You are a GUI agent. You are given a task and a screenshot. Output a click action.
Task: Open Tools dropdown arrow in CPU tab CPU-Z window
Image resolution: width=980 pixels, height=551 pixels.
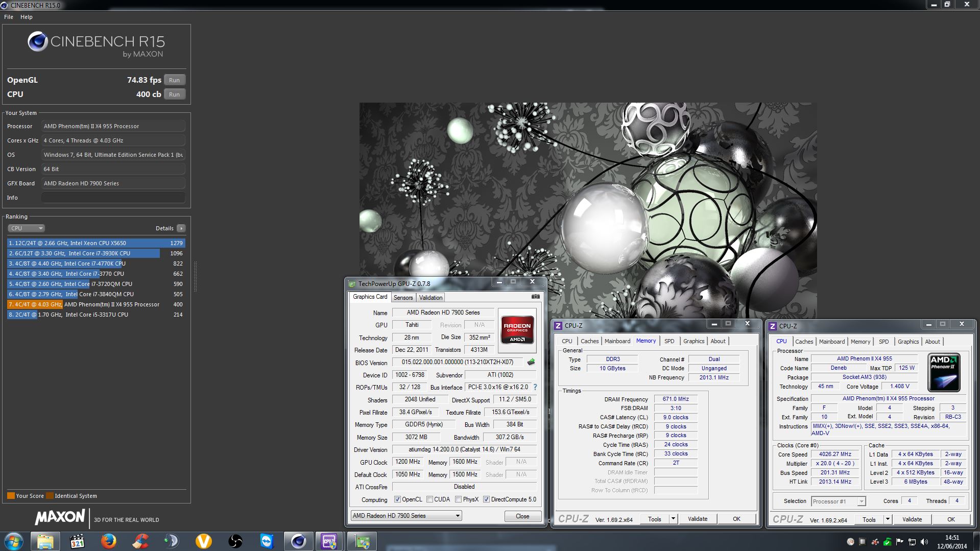(888, 519)
